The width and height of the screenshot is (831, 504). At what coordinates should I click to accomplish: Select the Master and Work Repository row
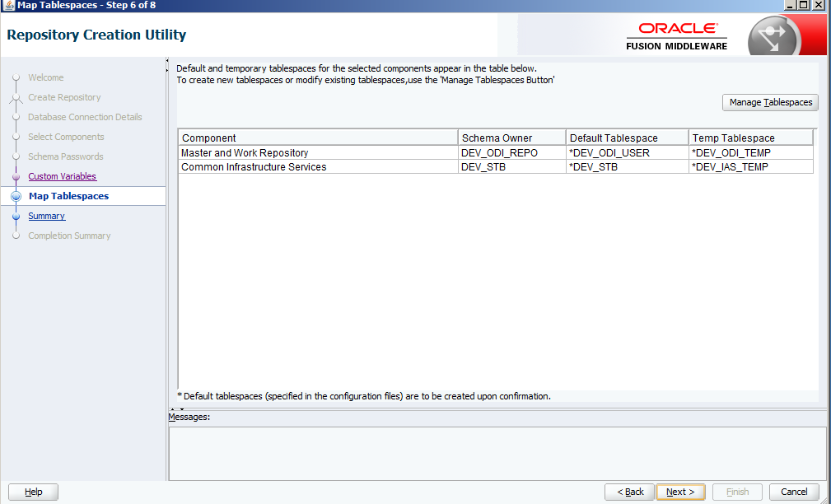pyautogui.click(x=317, y=152)
